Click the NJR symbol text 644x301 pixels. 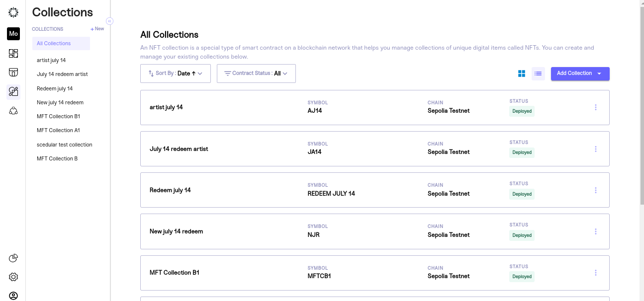[314, 235]
